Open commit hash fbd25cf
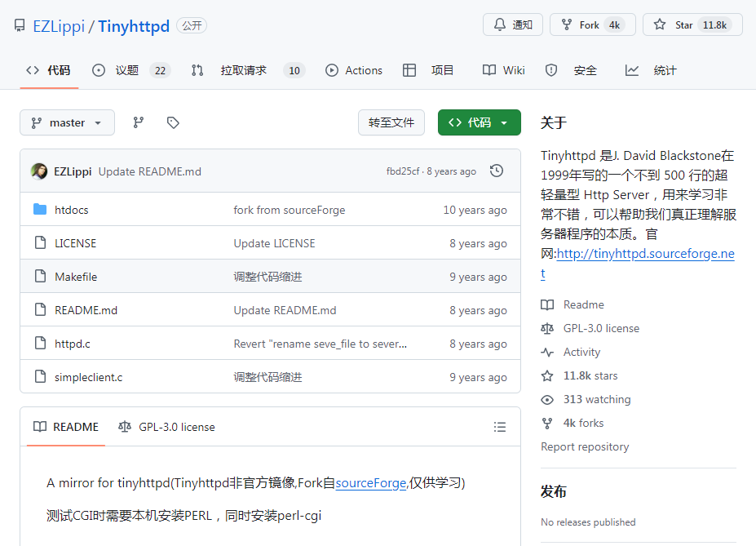 click(x=403, y=171)
